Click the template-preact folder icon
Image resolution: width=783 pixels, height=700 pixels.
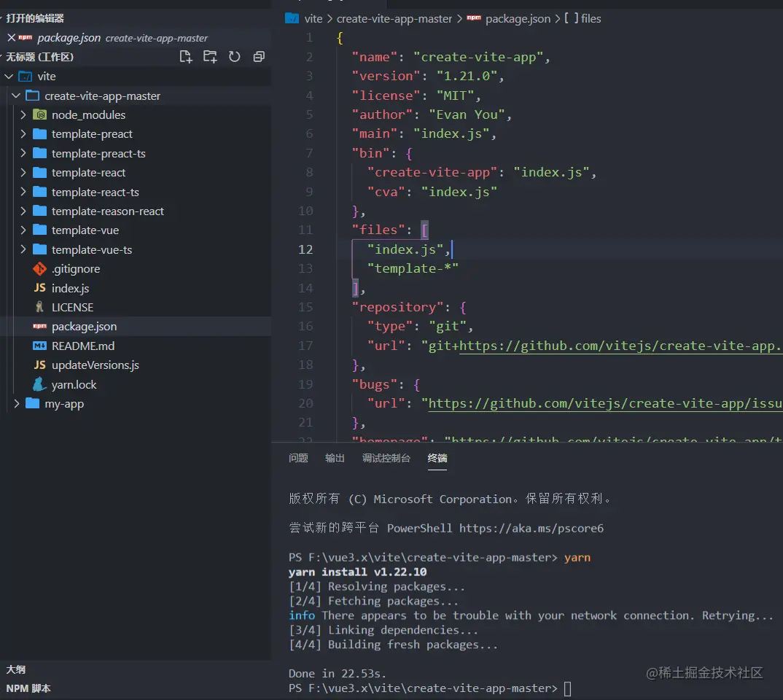pyautogui.click(x=39, y=134)
